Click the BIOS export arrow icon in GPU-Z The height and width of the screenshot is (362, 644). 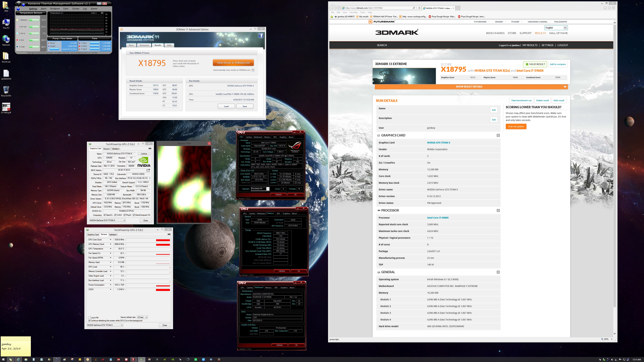tap(148, 170)
